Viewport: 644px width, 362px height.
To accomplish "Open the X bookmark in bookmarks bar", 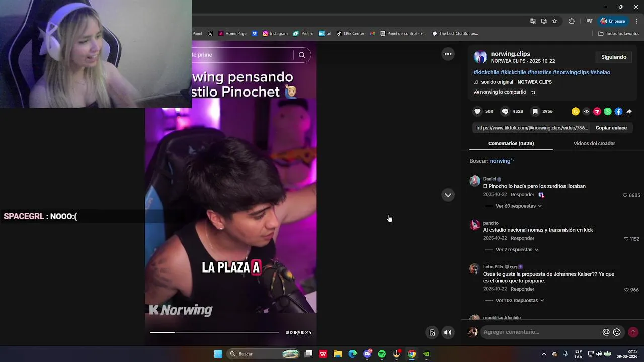I will pyautogui.click(x=210, y=34).
